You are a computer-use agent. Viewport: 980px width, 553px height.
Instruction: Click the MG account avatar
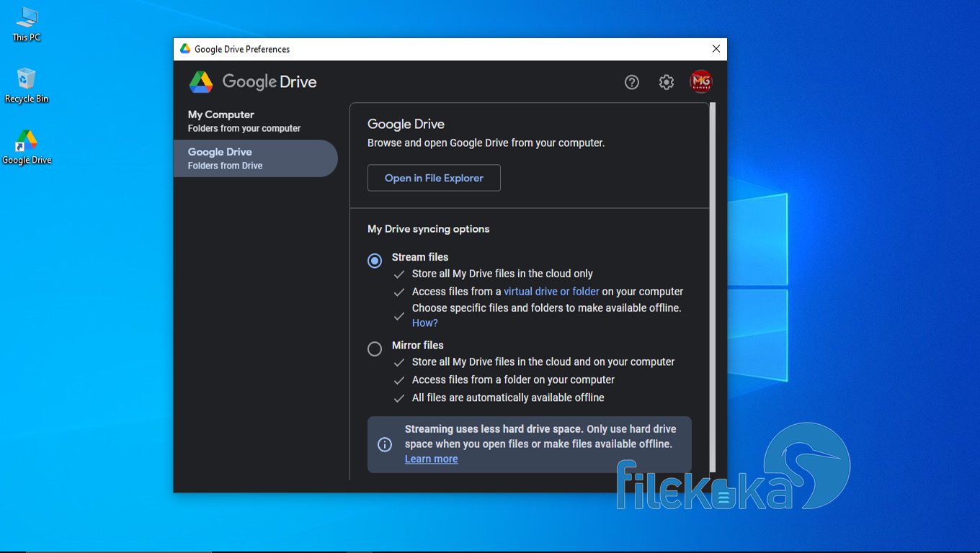tap(701, 82)
